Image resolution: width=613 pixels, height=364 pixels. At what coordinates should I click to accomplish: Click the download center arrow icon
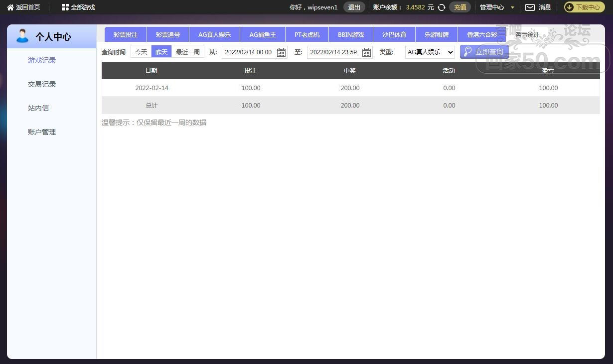point(570,7)
